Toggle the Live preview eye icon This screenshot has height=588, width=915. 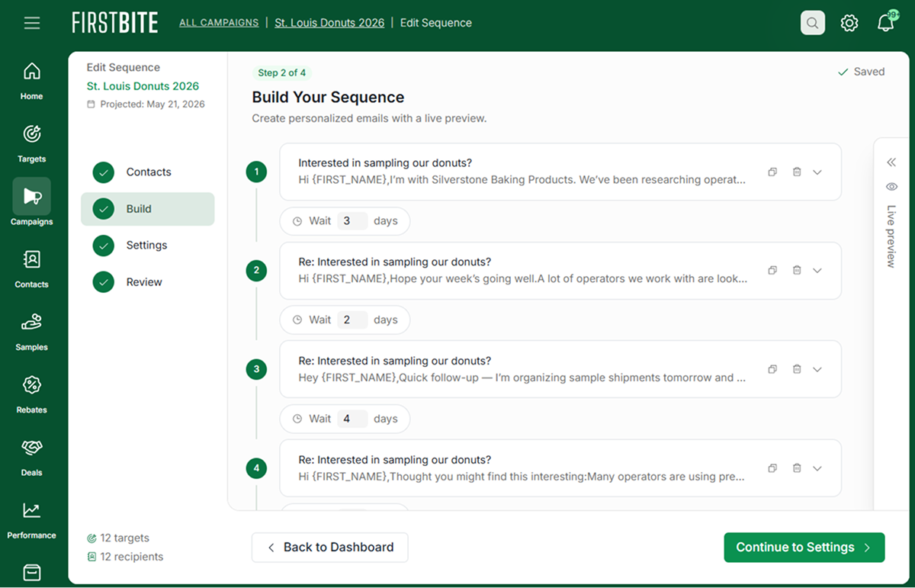click(x=891, y=187)
